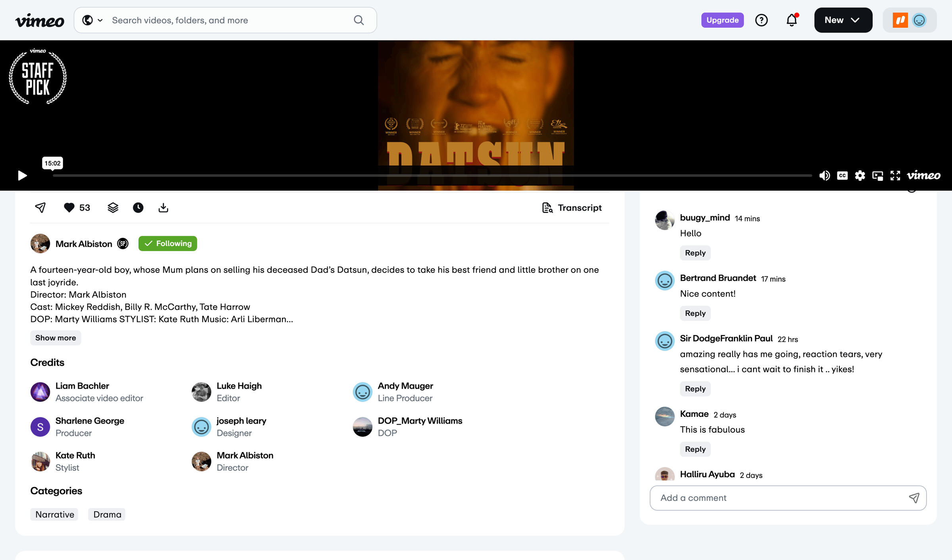The image size is (952, 560).
Task: Open Kamae's profile name link
Action: click(694, 414)
